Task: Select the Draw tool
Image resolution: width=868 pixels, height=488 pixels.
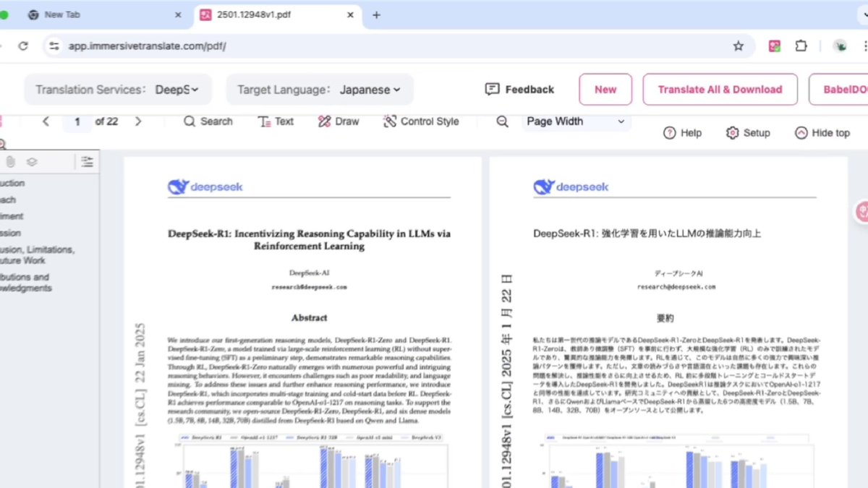Action: [339, 121]
